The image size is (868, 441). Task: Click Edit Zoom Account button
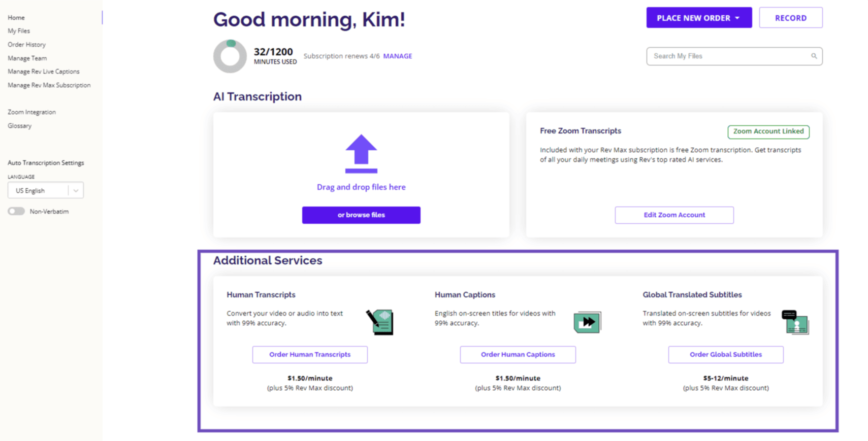[674, 215]
